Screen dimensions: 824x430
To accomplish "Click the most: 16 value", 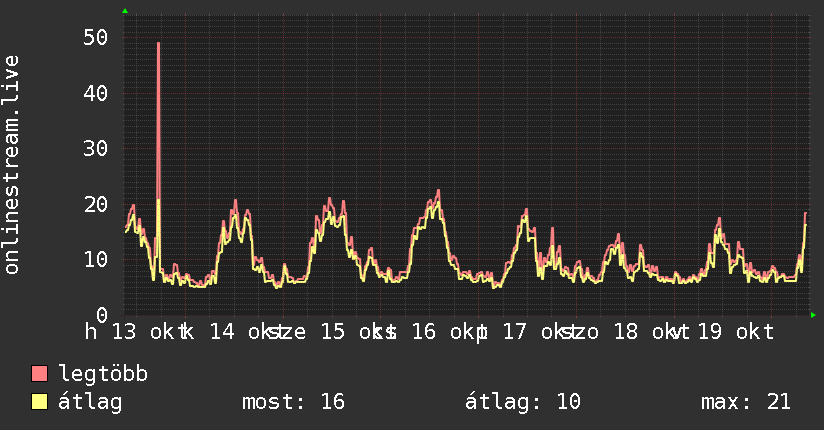I will coord(293,402).
